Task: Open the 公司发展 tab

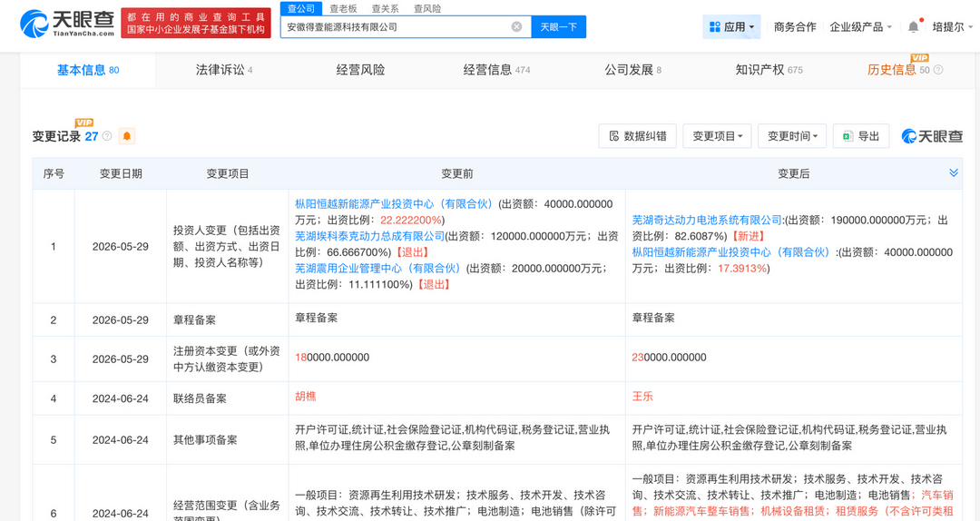Action: point(632,70)
